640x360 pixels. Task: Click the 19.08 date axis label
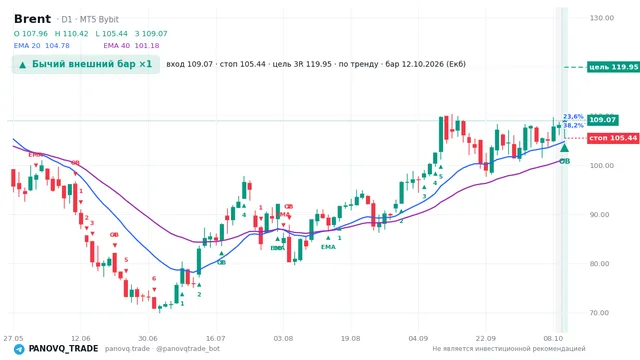pyautogui.click(x=350, y=338)
